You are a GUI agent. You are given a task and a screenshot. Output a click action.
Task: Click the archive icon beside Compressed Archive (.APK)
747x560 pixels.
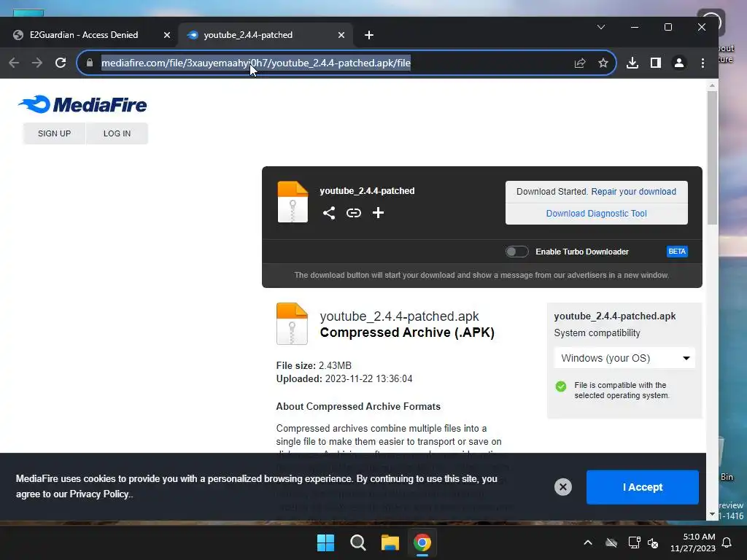click(x=292, y=324)
